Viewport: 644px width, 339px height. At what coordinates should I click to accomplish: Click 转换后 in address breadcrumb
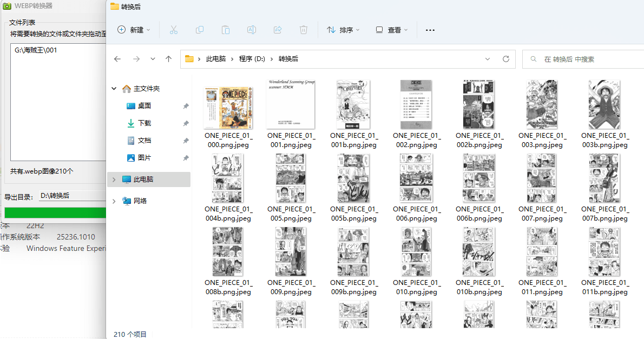288,59
